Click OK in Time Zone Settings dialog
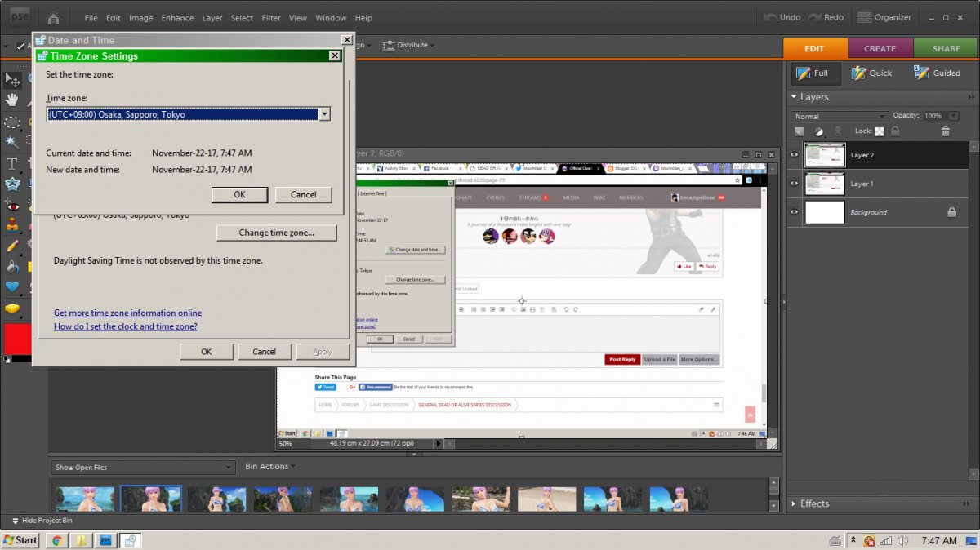The width and height of the screenshot is (980, 550). pos(239,194)
